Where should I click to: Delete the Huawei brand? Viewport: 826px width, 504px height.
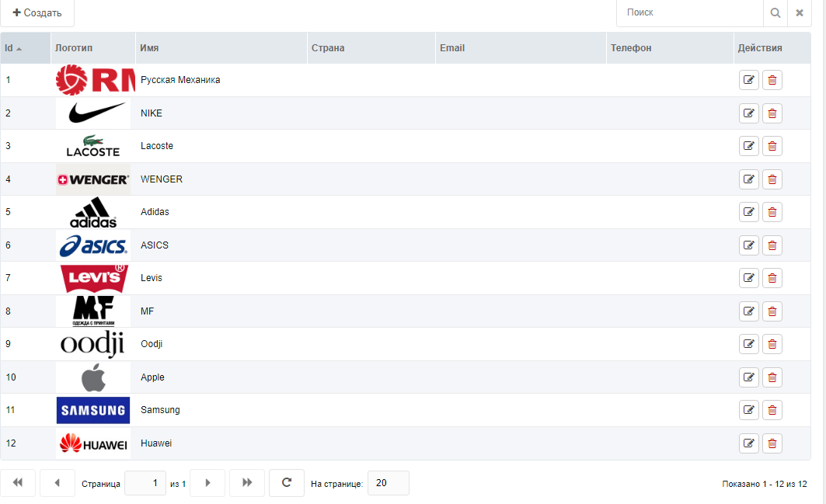772,443
